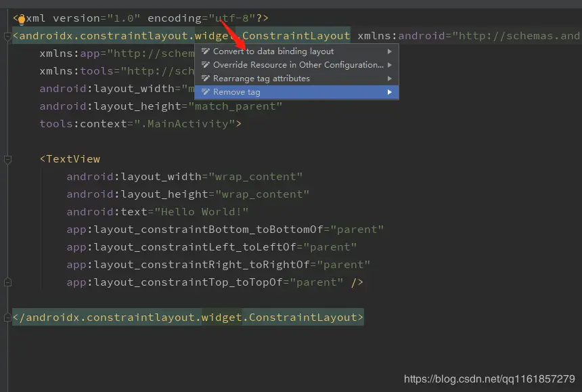Viewport: 582px width, 392px height.
Task: Click the '/>' closing of TextView
Action: 357,282
